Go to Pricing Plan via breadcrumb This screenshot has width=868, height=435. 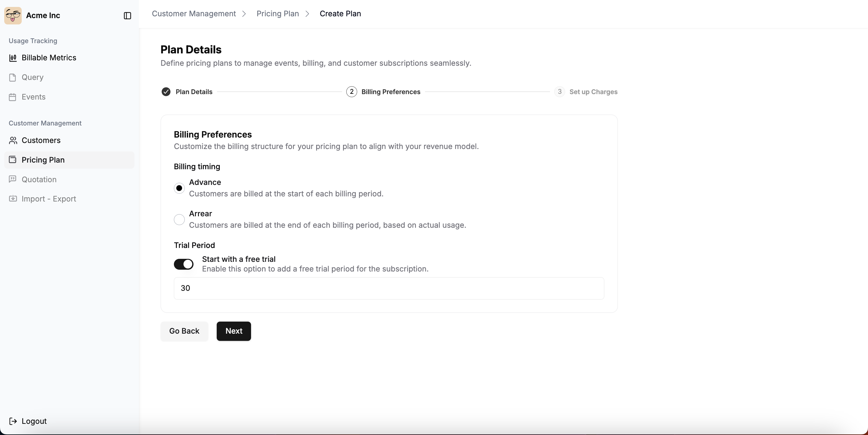click(277, 14)
